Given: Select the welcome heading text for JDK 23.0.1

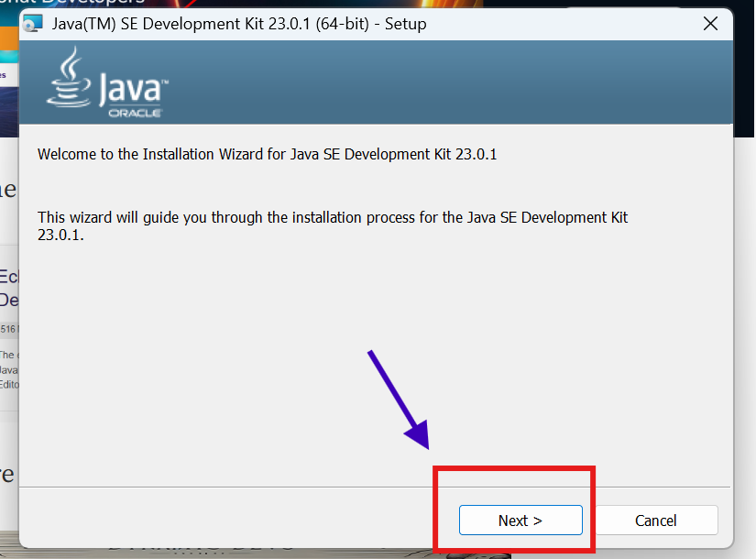Looking at the screenshot, I should 267,154.
